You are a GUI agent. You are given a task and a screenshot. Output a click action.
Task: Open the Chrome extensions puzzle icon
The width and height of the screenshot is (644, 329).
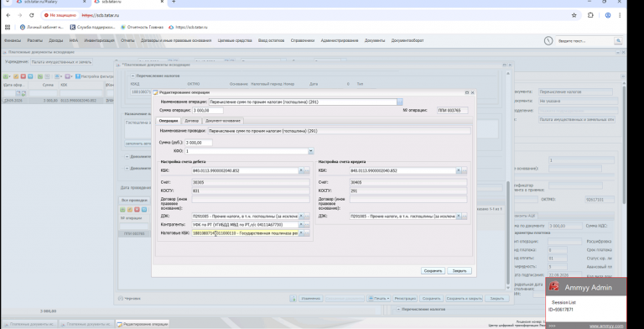coord(590,15)
